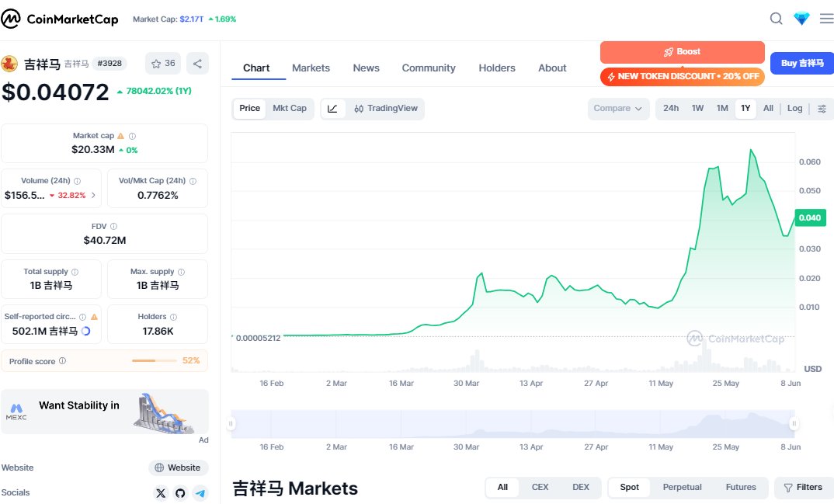Set chart range to 24h

coord(671,109)
